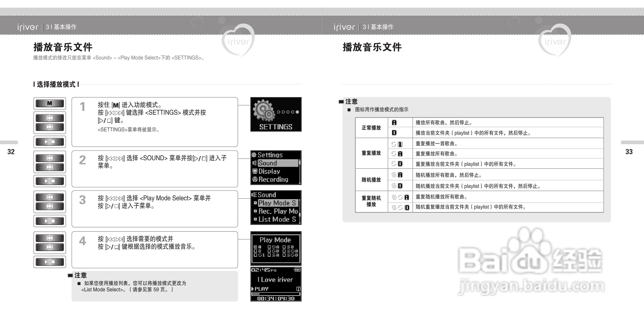Check the repeat-one option in Play Mode

tap(255, 255)
